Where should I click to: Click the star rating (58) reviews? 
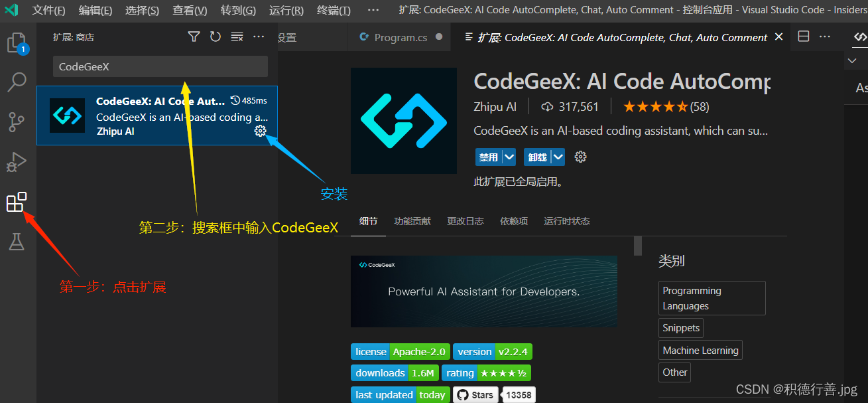pyautogui.click(x=666, y=106)
